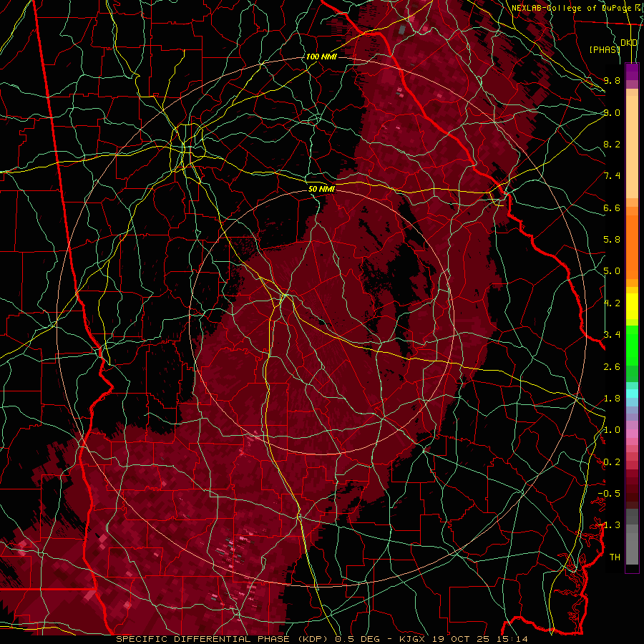Select the 1.0 value on the scale
Image resolution: width=644 pixels, height=644 pixels.
pos(612,430)
